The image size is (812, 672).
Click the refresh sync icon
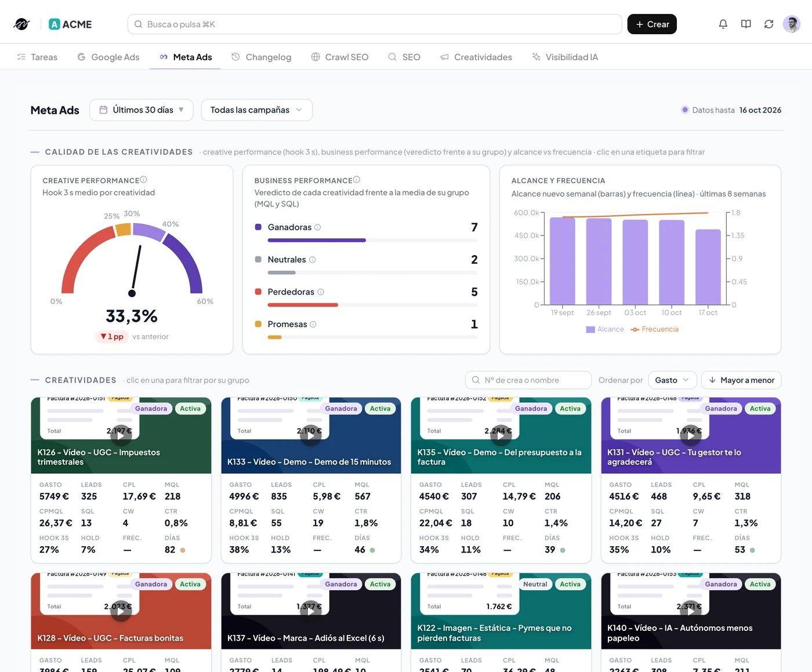768,24
